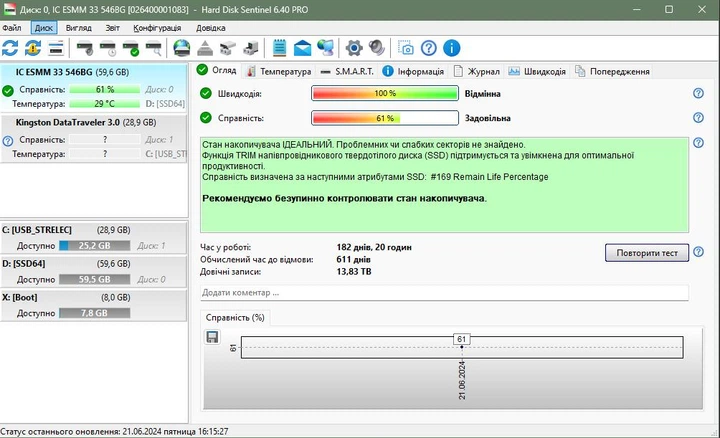The width and height of the screenshot is (720, 438).
Task: Click the 25,2 GB free space bar
Action: pyautogui.click(x=95, y=246)
